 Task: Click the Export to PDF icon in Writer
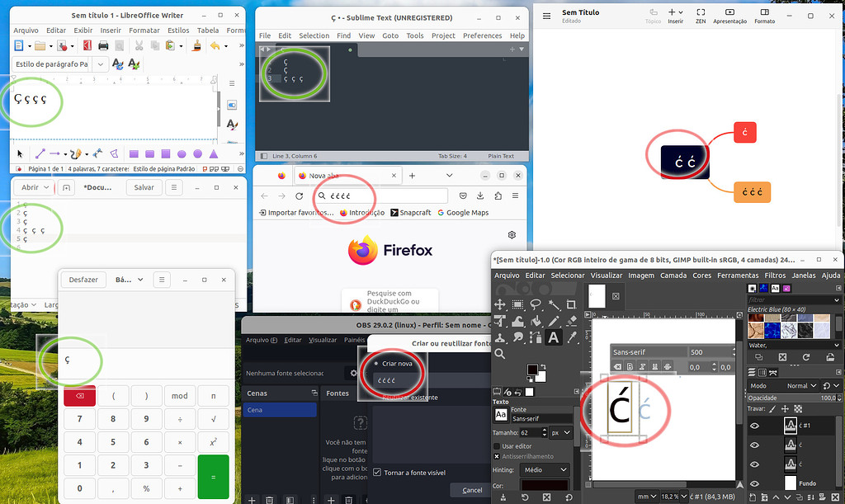(87, 45)
